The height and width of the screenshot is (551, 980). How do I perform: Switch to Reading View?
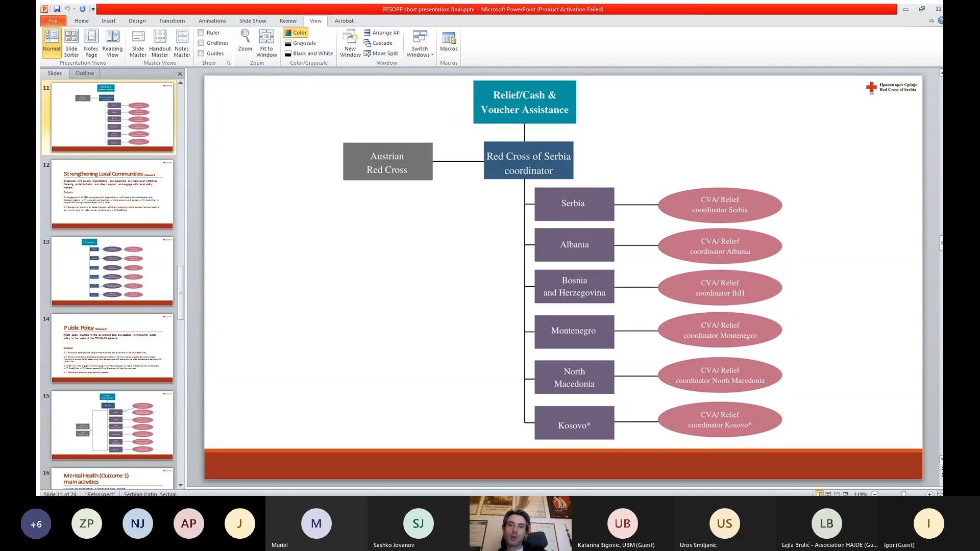pos(112,43)
